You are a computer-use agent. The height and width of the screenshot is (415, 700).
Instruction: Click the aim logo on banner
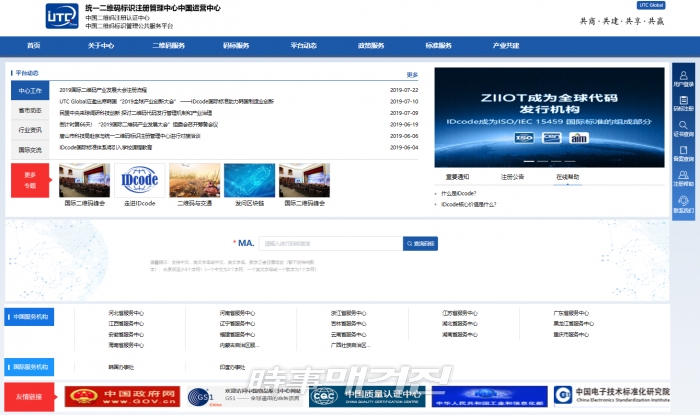tap(579, 138)
